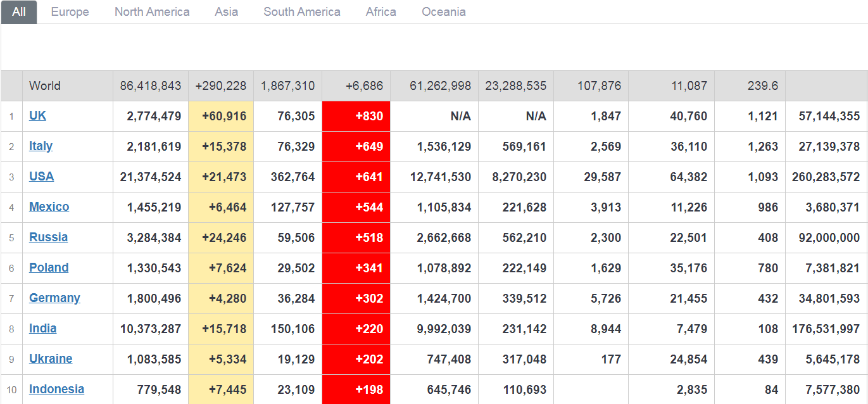
Task: Switch to the Europe tab
Action: 70,12
